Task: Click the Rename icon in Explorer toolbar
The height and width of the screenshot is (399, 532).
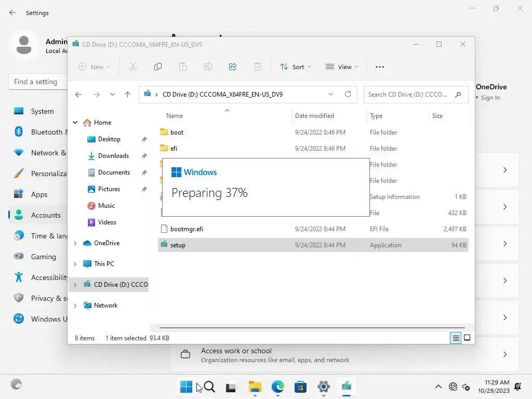Action: coord(208,66)
